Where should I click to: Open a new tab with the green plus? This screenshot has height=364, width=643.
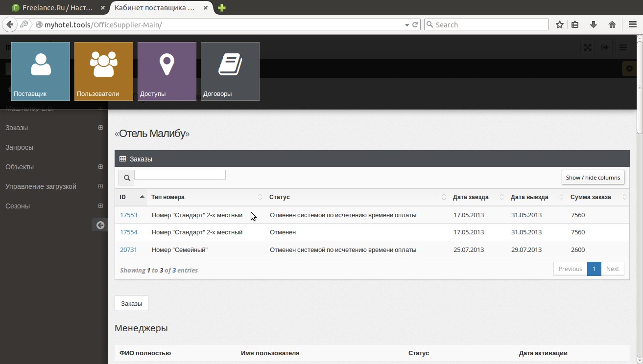222,8
